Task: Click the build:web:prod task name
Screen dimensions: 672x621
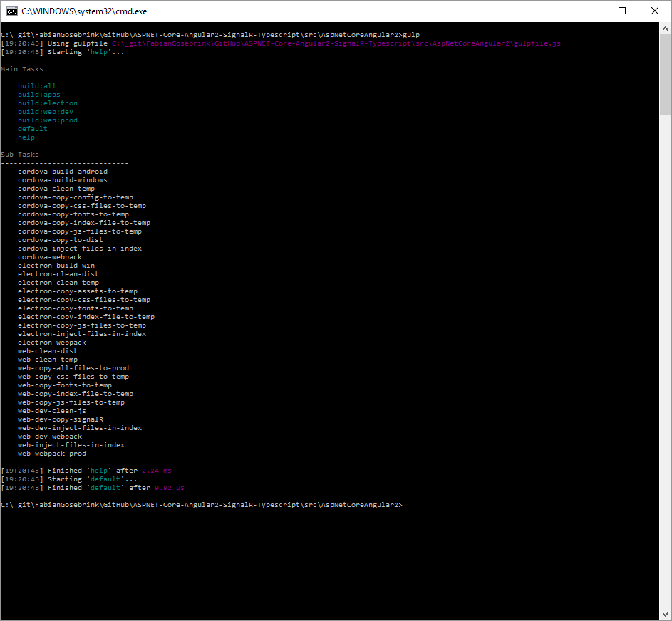Action: [48, 120]
